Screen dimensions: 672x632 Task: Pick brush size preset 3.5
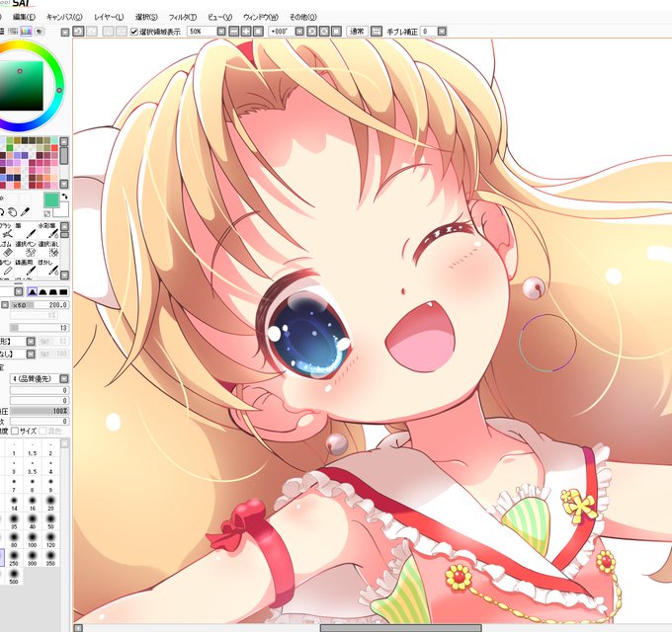[33, 467]
